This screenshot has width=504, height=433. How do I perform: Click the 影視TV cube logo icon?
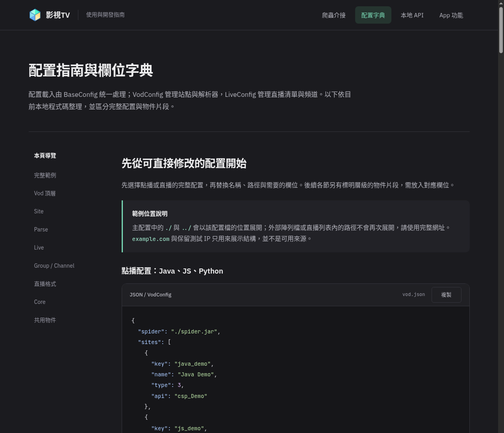point(35,15)
